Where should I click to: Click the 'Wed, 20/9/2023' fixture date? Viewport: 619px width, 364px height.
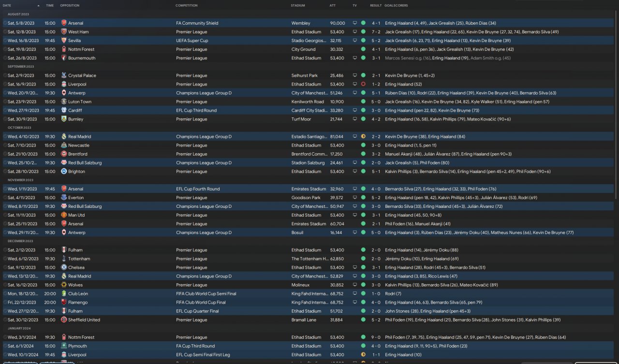pos(22,93)
